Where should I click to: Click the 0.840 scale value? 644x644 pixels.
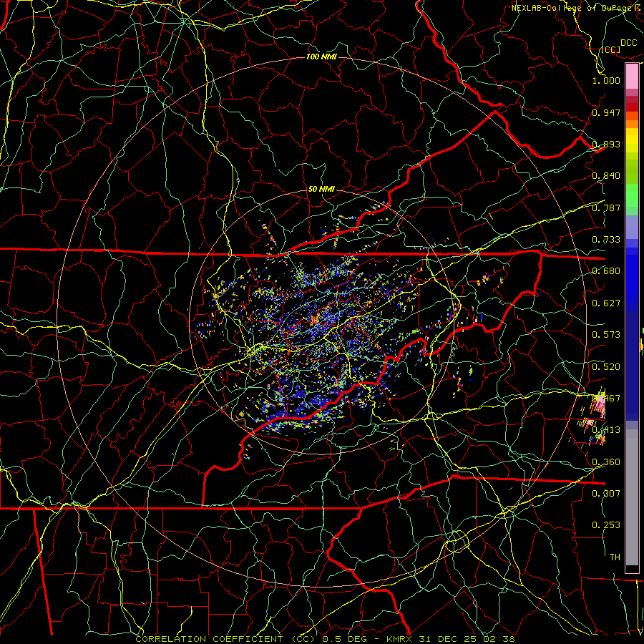[x=606, y=176]
